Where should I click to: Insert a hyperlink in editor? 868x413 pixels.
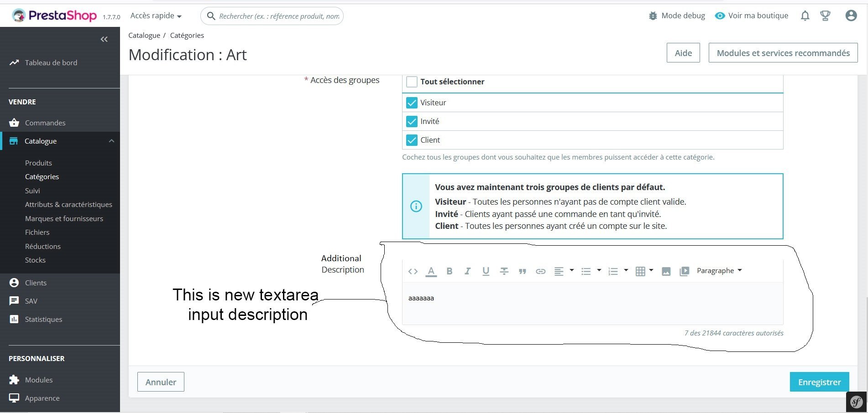[x=541, y=271]
